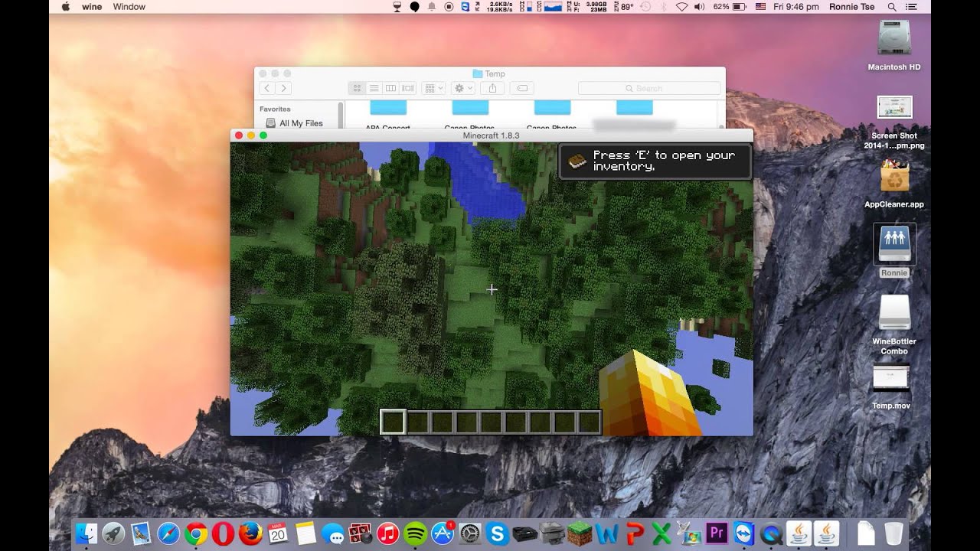The height and width of the screenshot is (551, 980).
Task: Open the US flag input source menu
Action: 760,7
